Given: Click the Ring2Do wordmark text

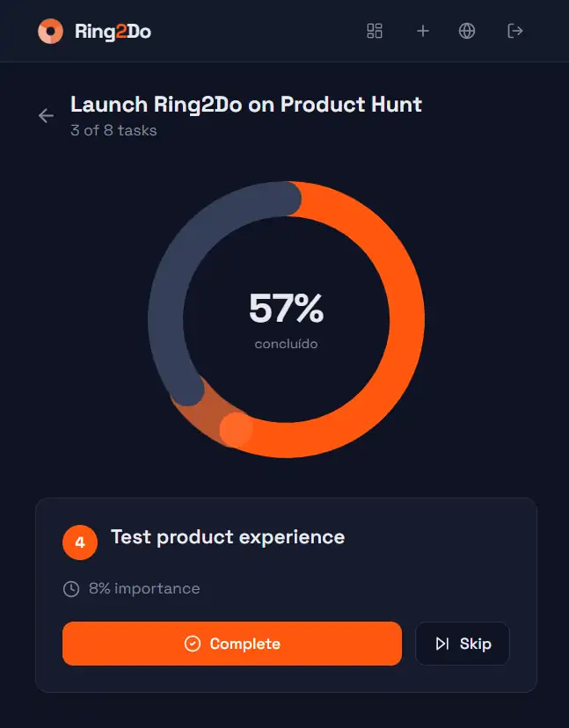Looking at the screenshot, I should click(x=113, y=32).
